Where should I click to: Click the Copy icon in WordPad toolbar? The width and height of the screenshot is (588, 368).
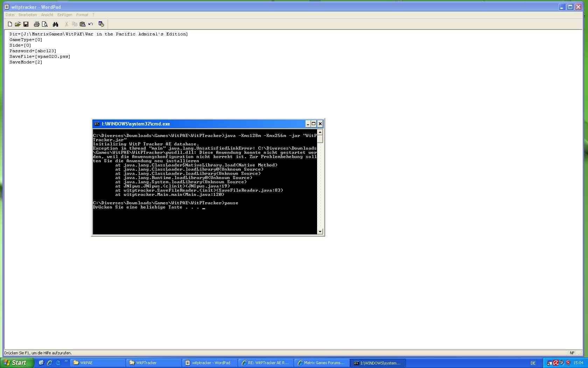tap(75, 24)
